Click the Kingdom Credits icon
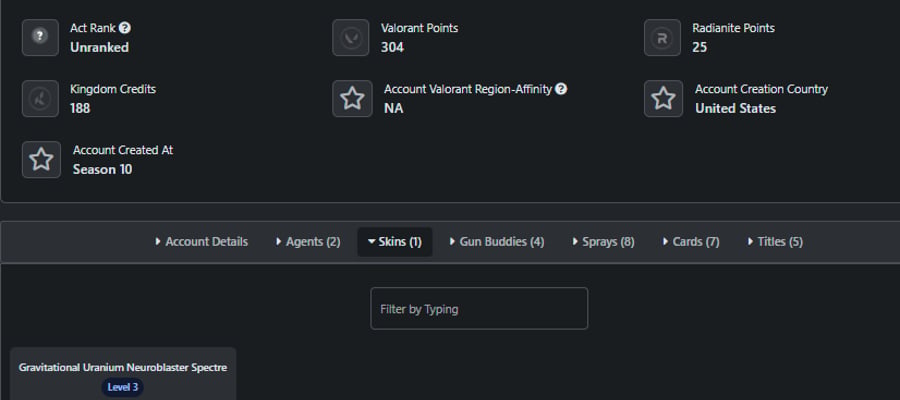900x400 pixels. point(40,99)
